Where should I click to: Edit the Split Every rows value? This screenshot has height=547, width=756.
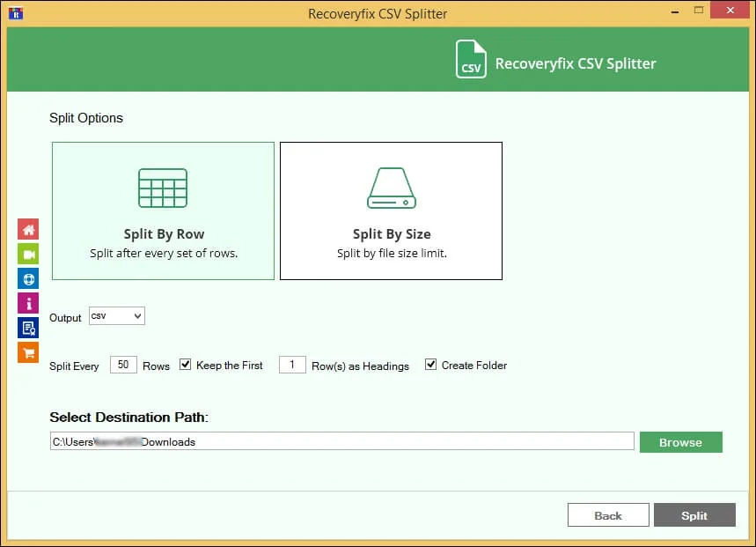click(122, 364)
